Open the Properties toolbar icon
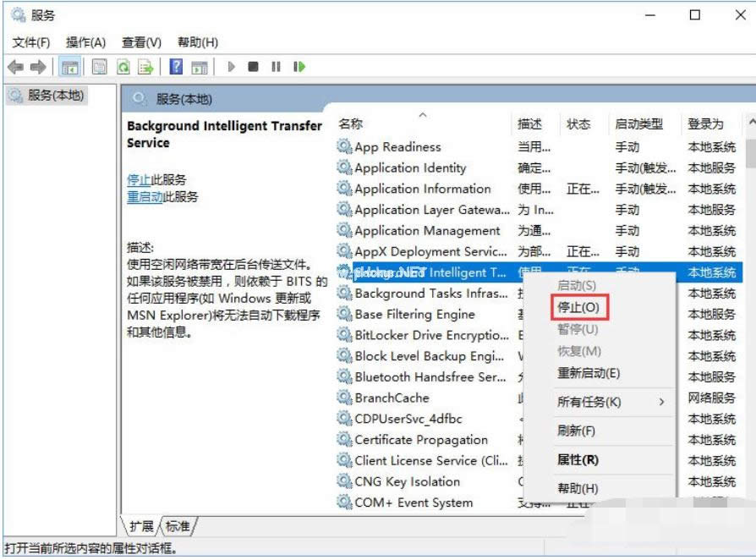756x560 pixels. (x=99, y=67)
